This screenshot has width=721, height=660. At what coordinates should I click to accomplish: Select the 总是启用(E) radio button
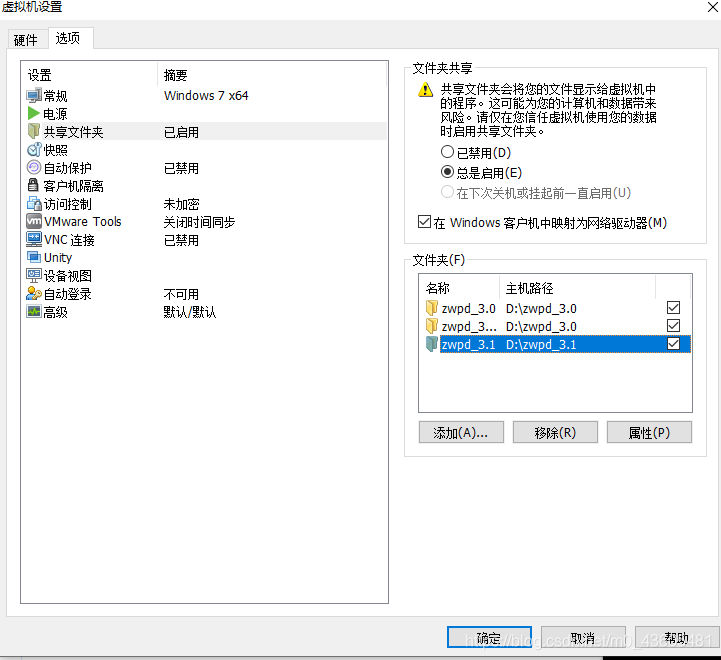447,172
